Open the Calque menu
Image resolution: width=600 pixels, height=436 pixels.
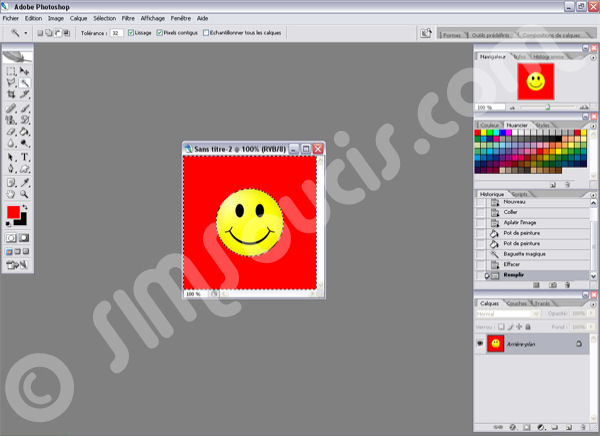point(78,18)
